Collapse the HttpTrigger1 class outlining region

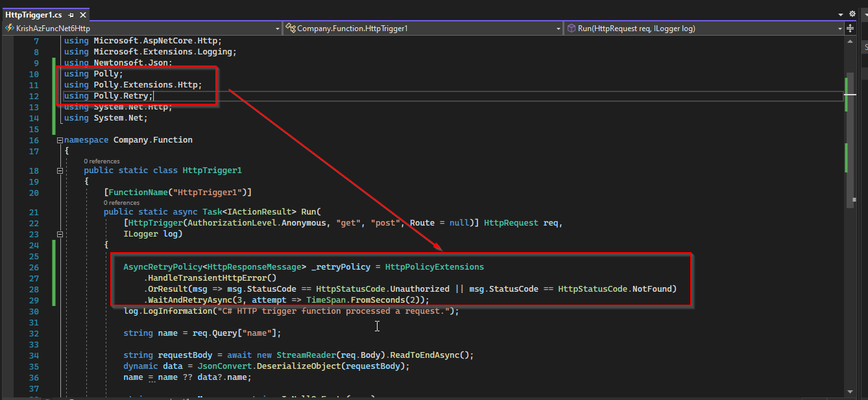click(60, 171)
